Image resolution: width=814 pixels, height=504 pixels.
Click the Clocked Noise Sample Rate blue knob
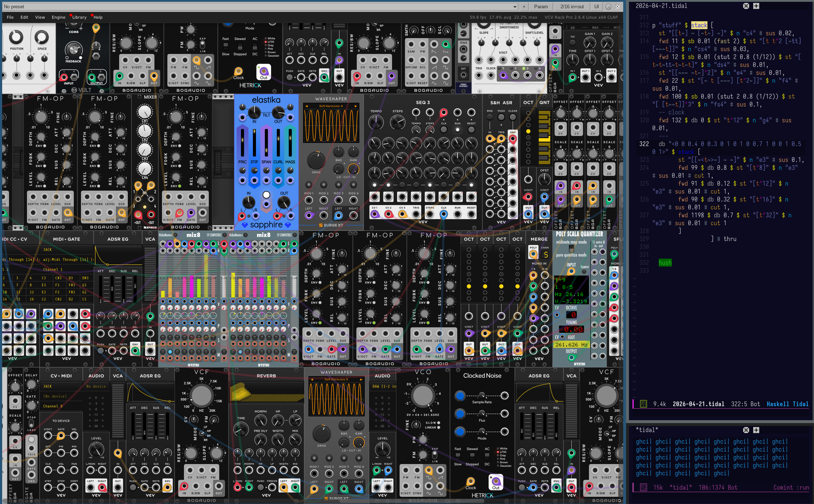[460, 396]
